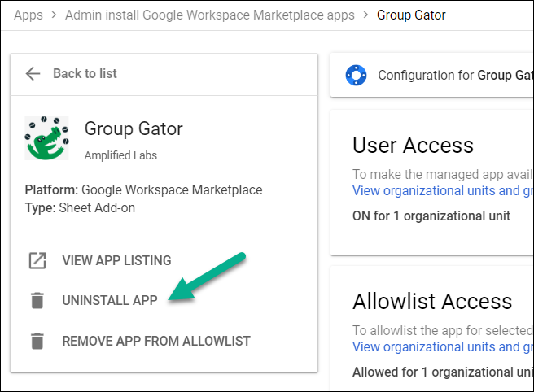Click the chevron before Group Gator breadcrumb
The height and width of the screenshot is (392, 534).
point(365,15)
